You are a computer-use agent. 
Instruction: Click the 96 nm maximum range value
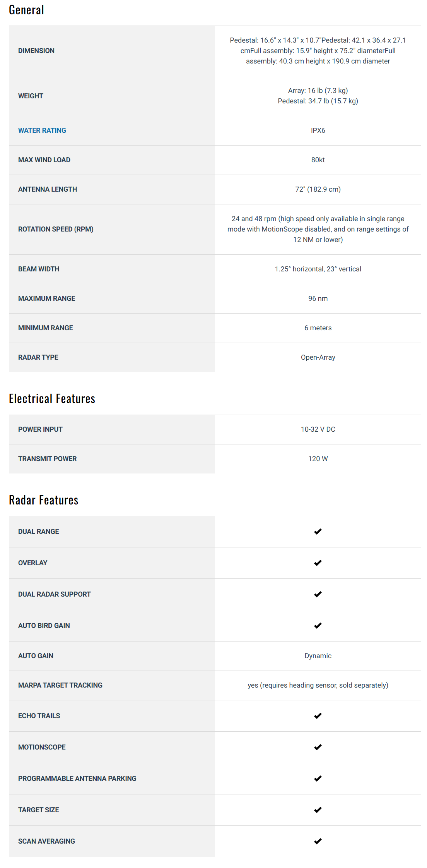(318, 298)
